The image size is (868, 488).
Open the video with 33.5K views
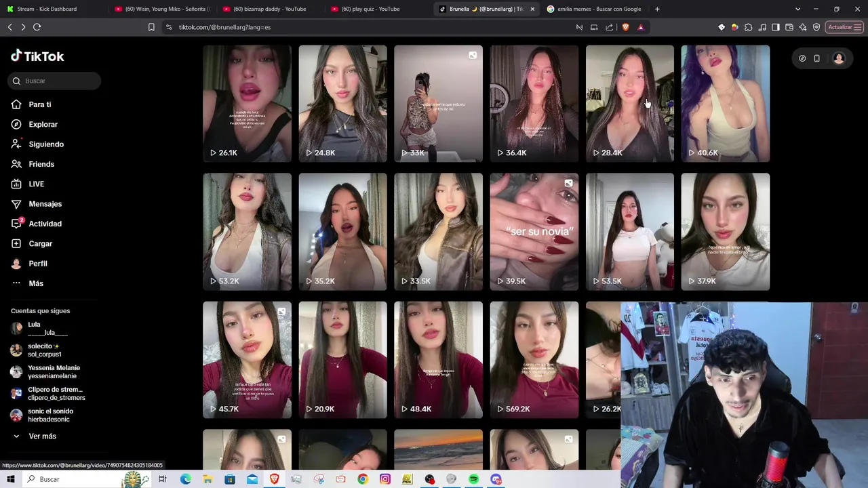point(438,232)
